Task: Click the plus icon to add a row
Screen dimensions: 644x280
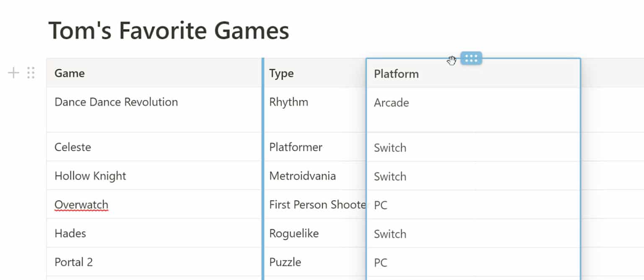Action: coord(13,72)
